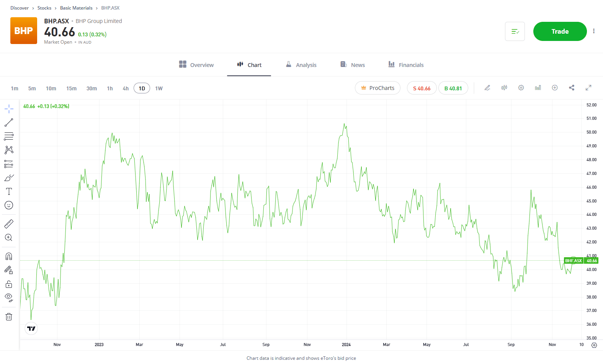The width and height of the screenshot is (603, 364).
Task: Open the indicators bar-chart icon
Action: coord(538,88)
